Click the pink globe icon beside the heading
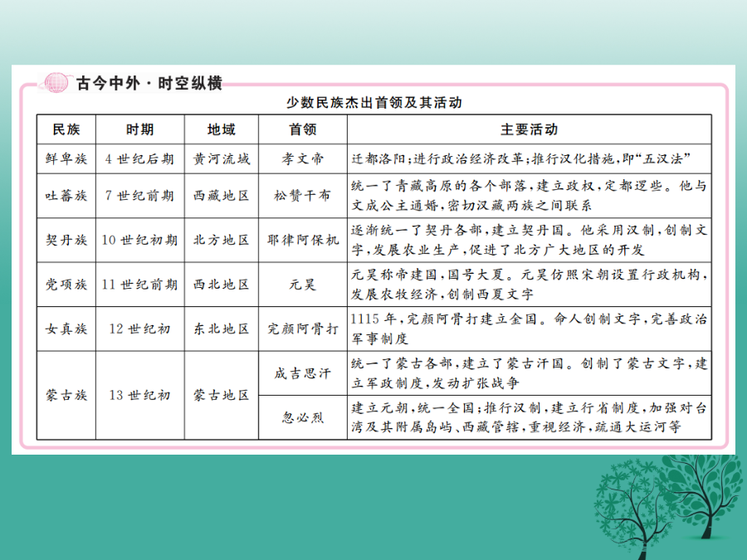The image size is (747, 560). (x=57, y=83)
